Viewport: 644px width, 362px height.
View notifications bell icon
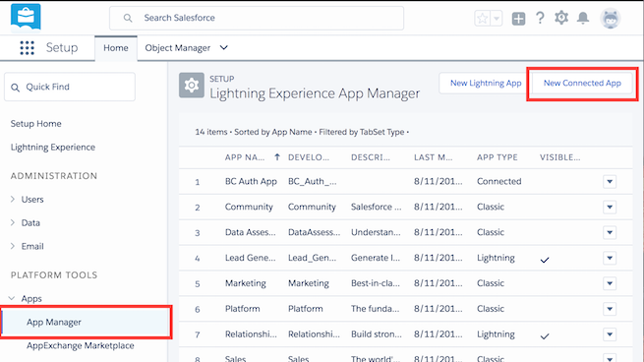pos(583,18)
